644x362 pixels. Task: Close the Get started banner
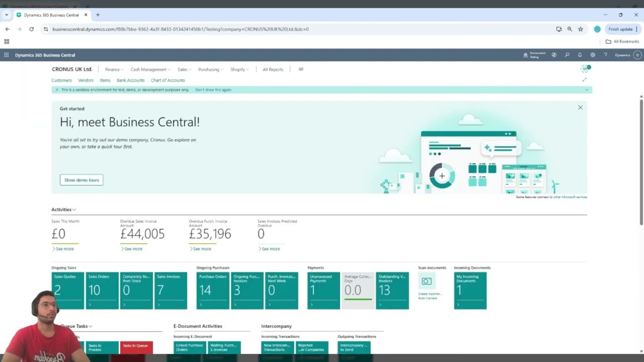580,108
